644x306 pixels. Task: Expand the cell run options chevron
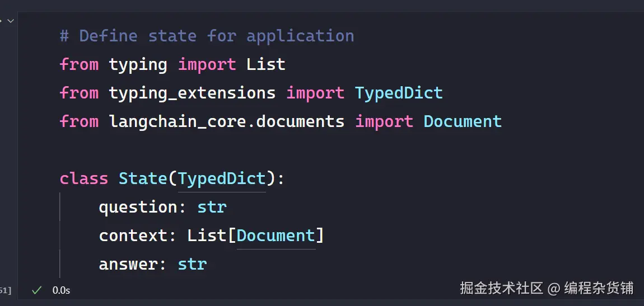(x=11, y=21)
